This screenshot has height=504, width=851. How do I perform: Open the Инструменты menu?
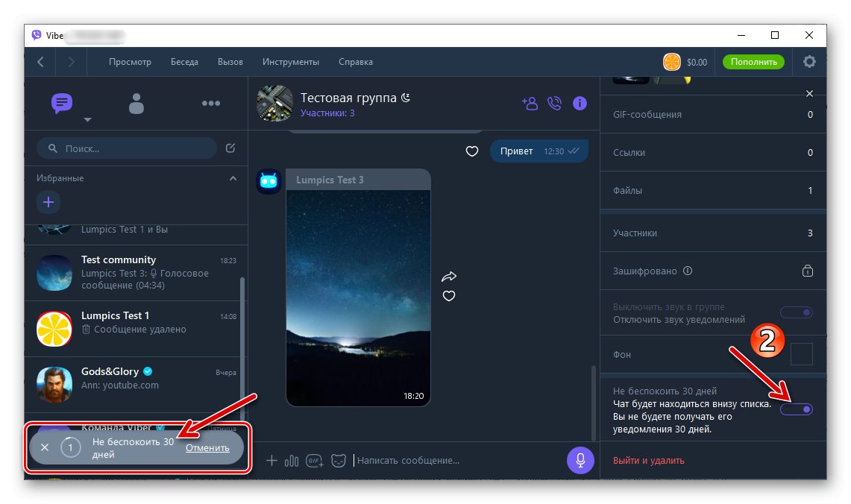291,62
